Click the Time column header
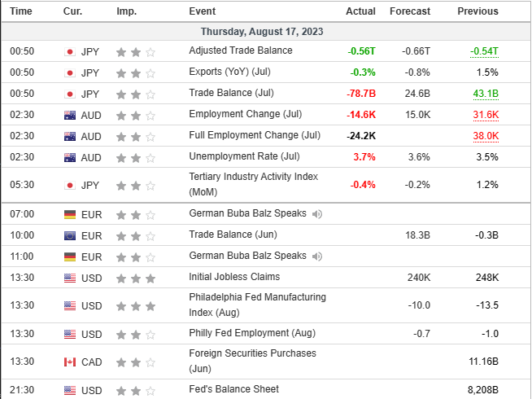 pyautogui.click(x=21, y=11)
